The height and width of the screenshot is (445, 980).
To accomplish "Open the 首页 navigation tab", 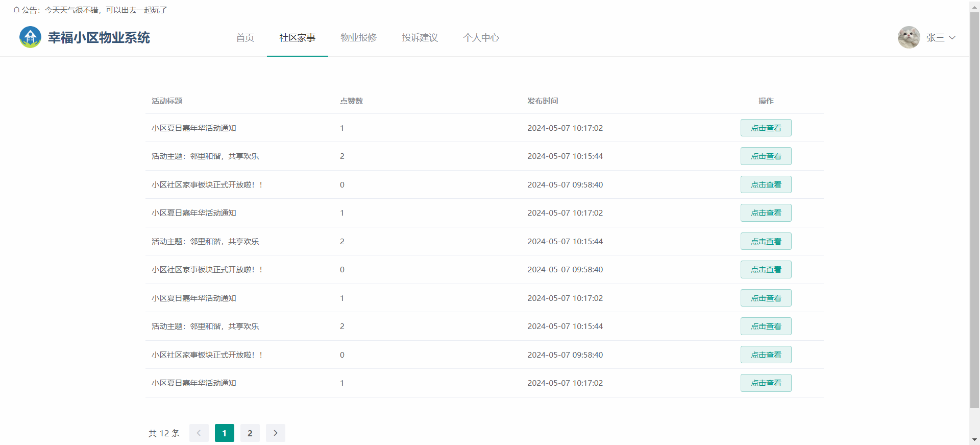I will 245,38.
